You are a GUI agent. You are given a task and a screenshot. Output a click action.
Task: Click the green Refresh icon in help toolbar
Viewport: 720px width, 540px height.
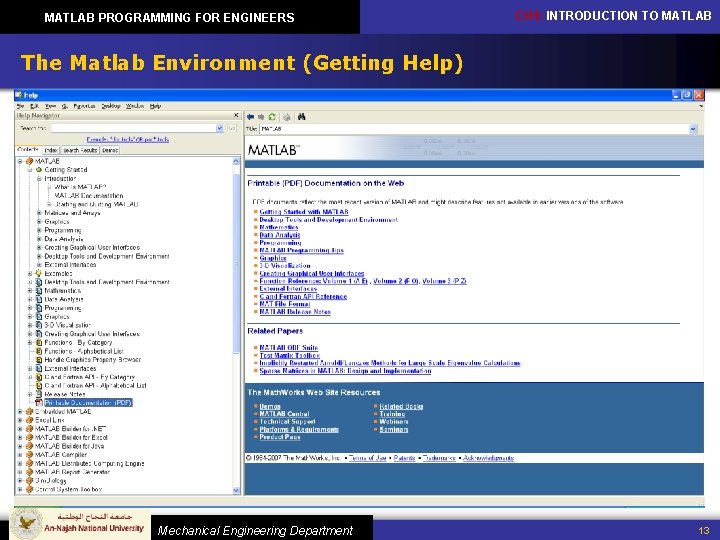(x=272, y=117)
